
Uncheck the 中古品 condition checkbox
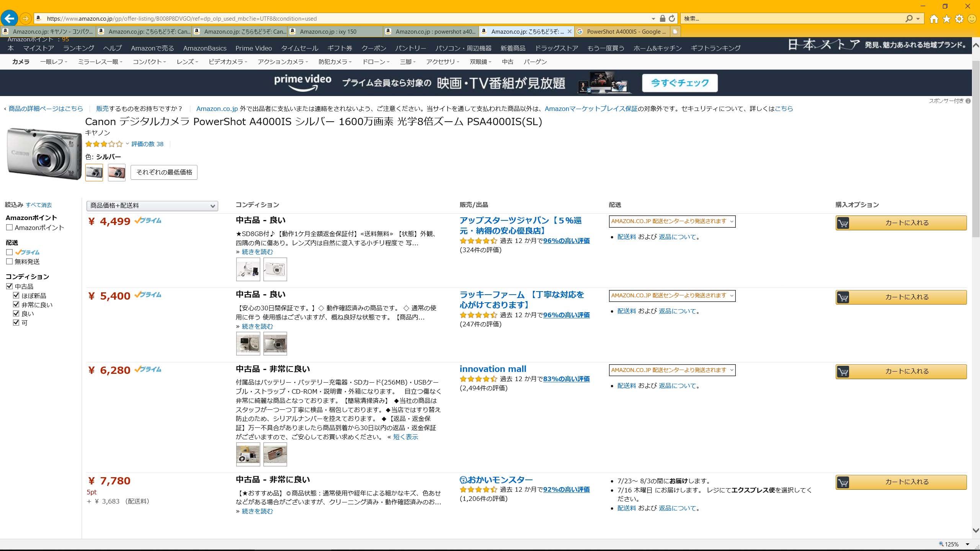[x=10, y=286]
